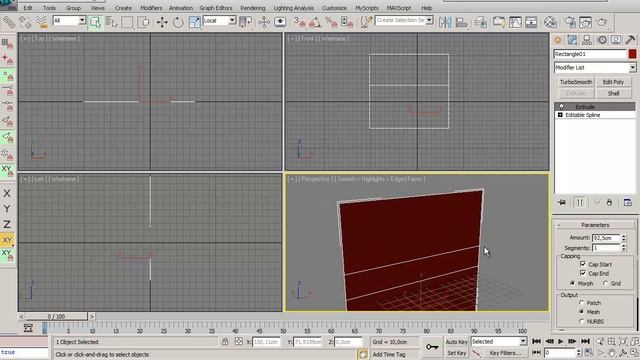The height and width of the screenshot is (360, 640).
Task: Open the Rendering menu
Action: point(253,8)
